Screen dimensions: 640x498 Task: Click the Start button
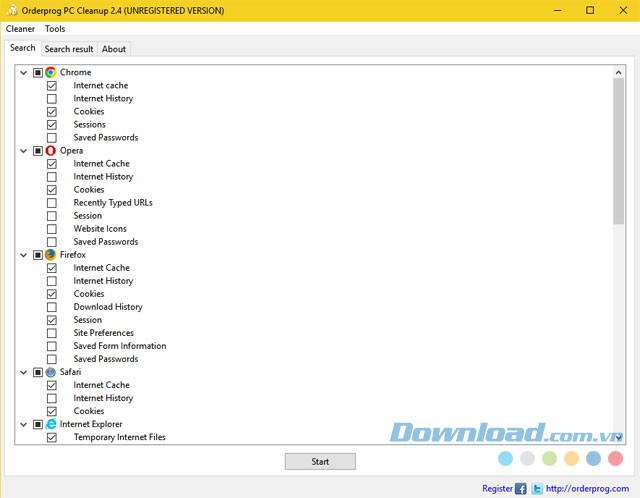pos(320,462)
